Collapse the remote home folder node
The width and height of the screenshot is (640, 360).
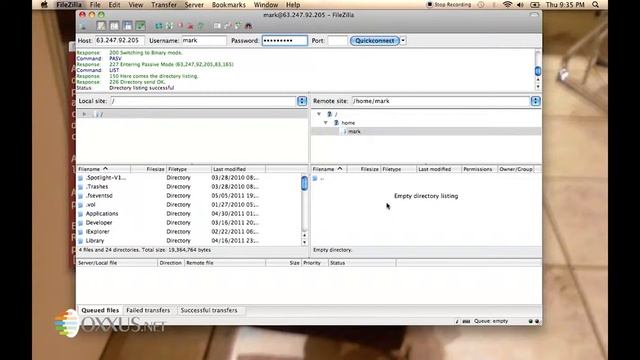click(x=326, y=122)
